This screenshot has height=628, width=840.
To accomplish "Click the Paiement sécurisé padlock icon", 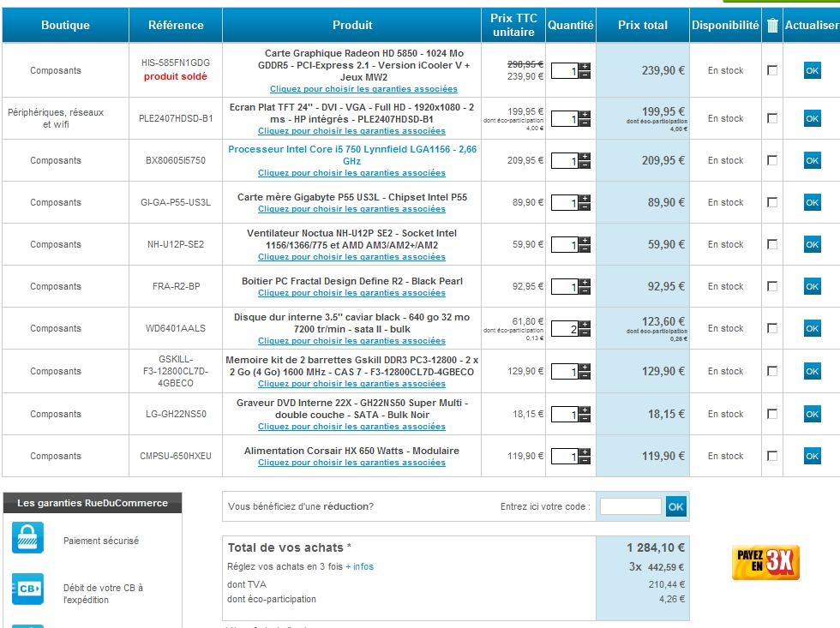I will tap(27, 538).
